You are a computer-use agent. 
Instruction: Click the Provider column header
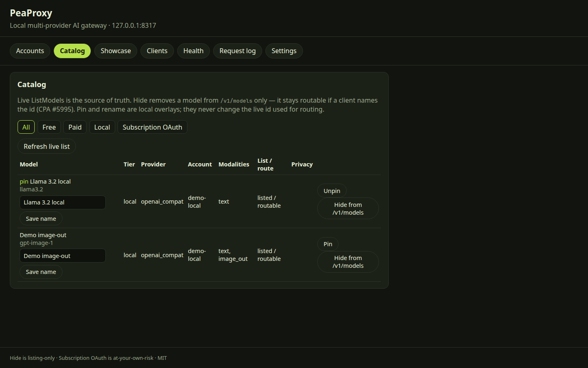pyautogui.click(x=153, y=164)
